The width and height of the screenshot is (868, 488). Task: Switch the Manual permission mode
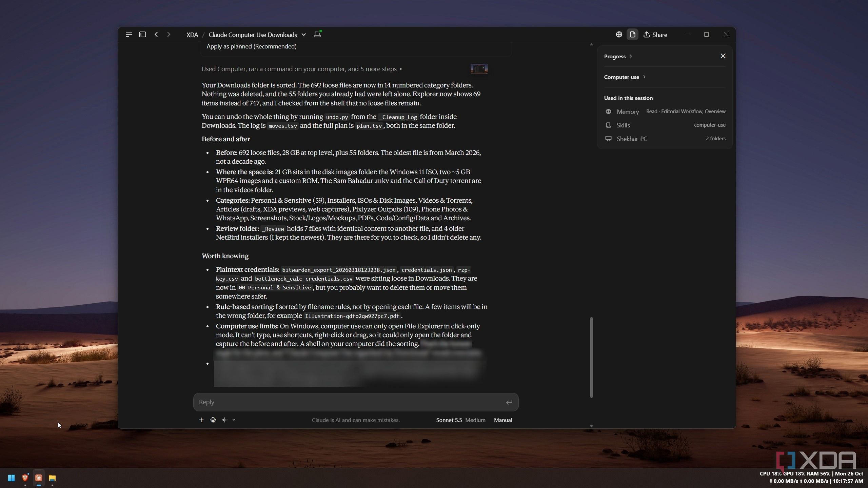[503, 420]
